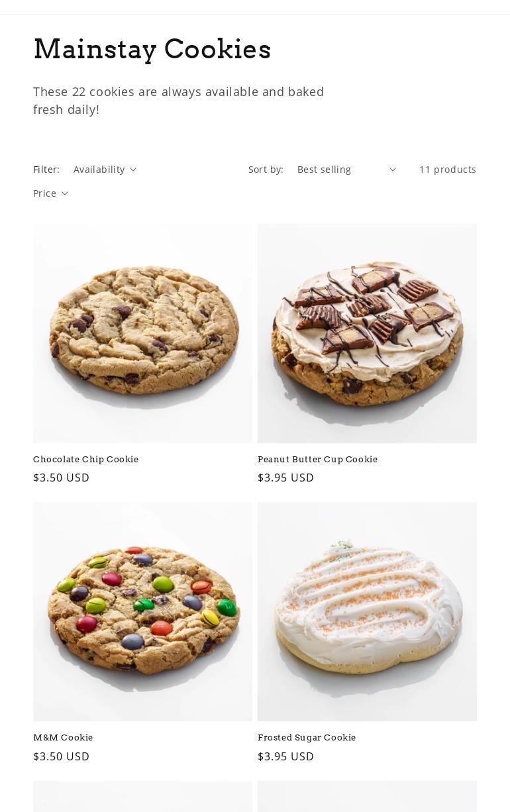Click the Frosted Sugar Cookie picture
510x812 pixels.
[x=367, y=611]
